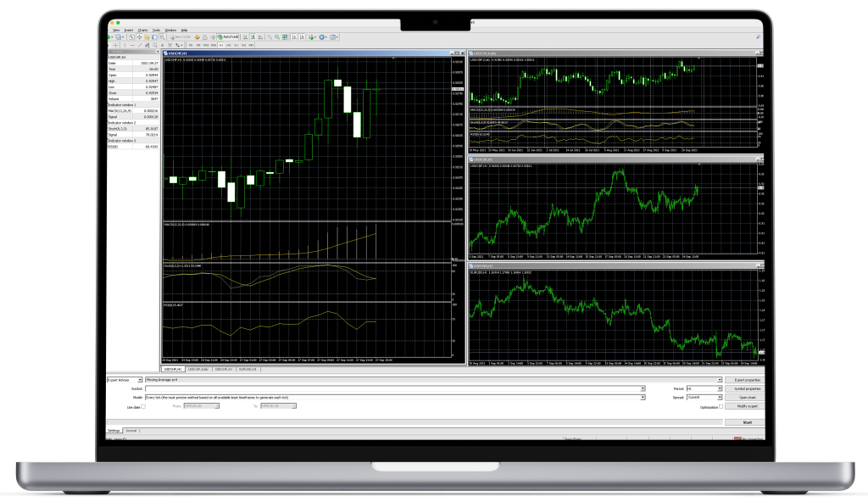This screenshot has height=502, width=868.
Task: Click the Expert properties button
Action: pyautogui.click(x=747, y=380)
